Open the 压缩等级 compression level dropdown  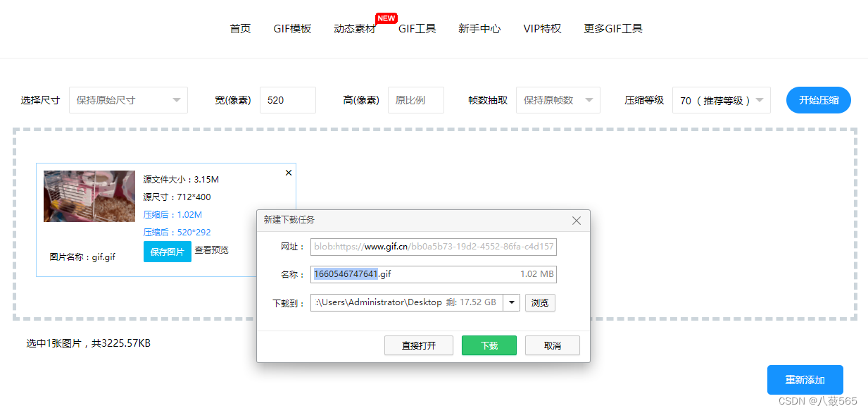[721, 100]
